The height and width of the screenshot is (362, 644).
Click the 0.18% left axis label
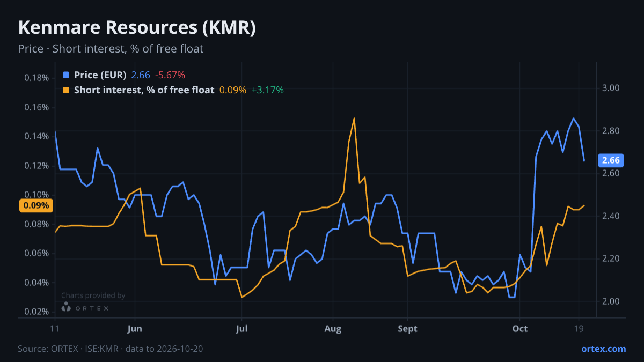[x=37, y=78]
